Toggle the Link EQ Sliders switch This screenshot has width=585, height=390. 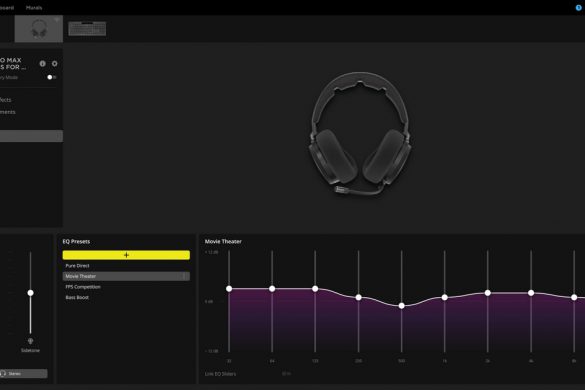[286, 374]
